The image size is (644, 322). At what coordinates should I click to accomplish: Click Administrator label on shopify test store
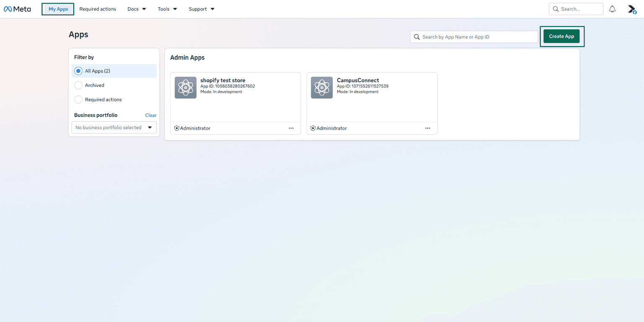point(195,128)
